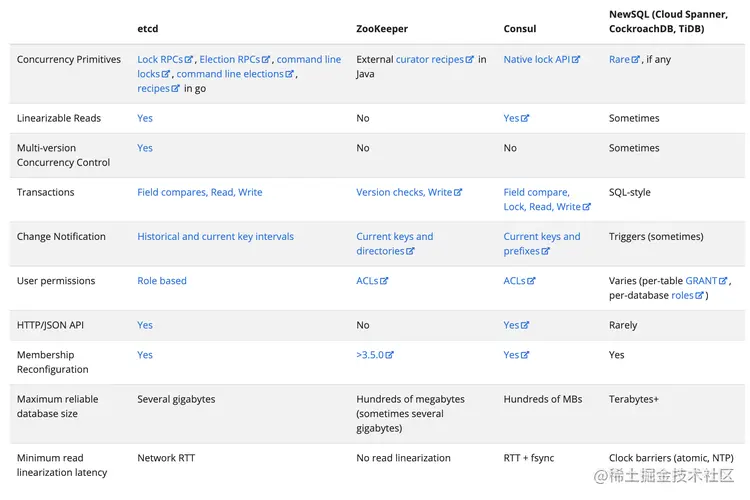750x500 pixels.
Task: Open the Election RPCs link
Action: [229, 60]
